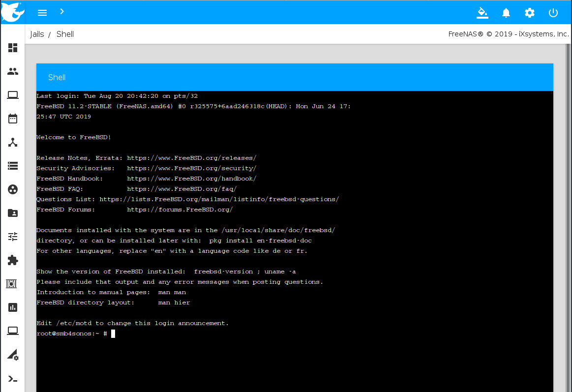This screenshot has height=392, width=572.
Task: Go to the Network sidebar icon
Action: click(x=13, y=143)
